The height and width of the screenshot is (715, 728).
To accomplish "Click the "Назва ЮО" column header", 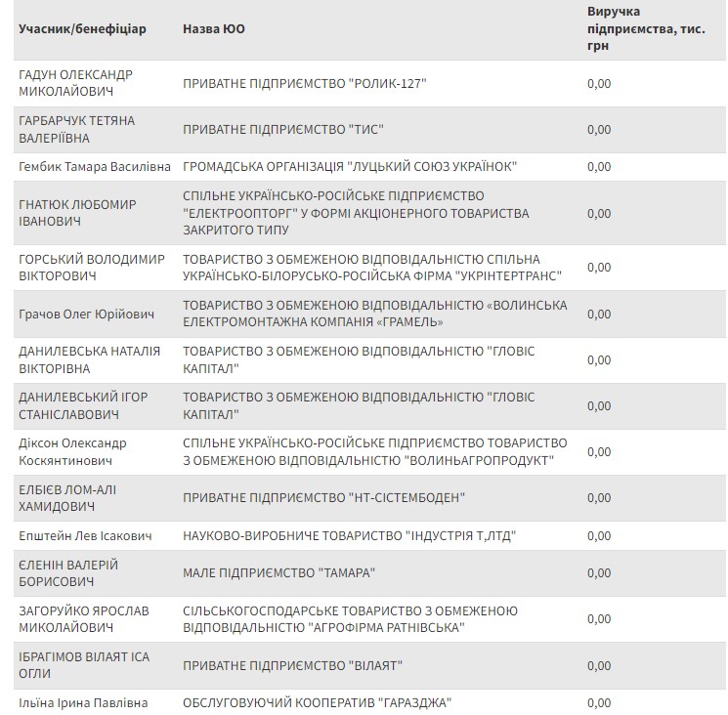I will [x=214, y=28].
